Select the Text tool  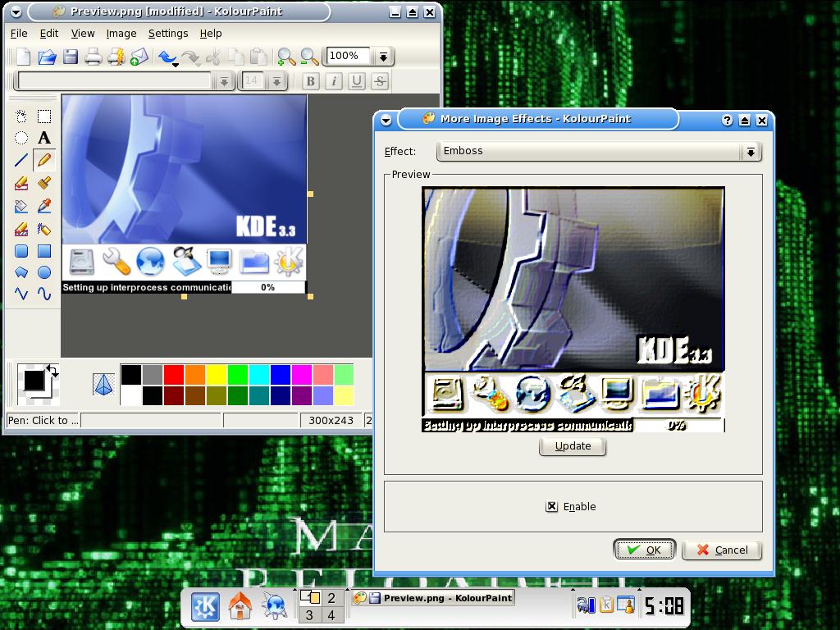pos(44,138)
